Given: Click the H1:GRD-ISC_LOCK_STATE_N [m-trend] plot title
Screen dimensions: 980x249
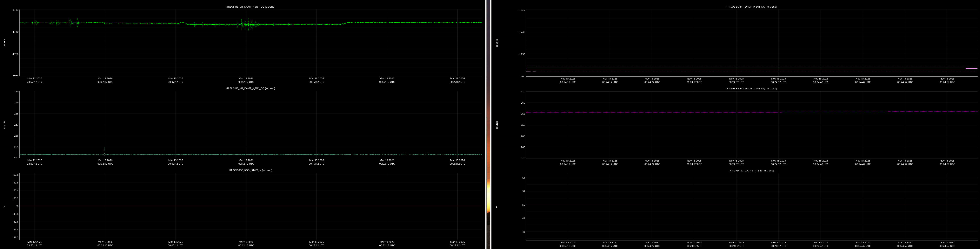Looking at the screenshot, I should click(751, 171).
